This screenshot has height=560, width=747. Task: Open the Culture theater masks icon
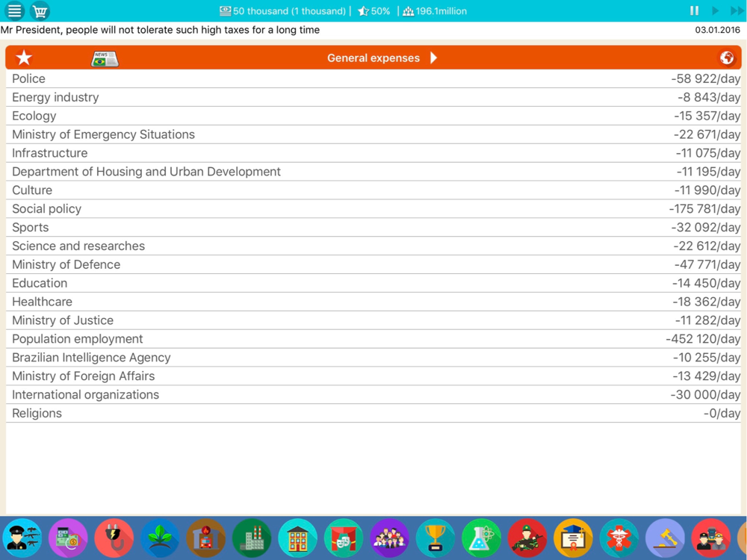(344, 538)
